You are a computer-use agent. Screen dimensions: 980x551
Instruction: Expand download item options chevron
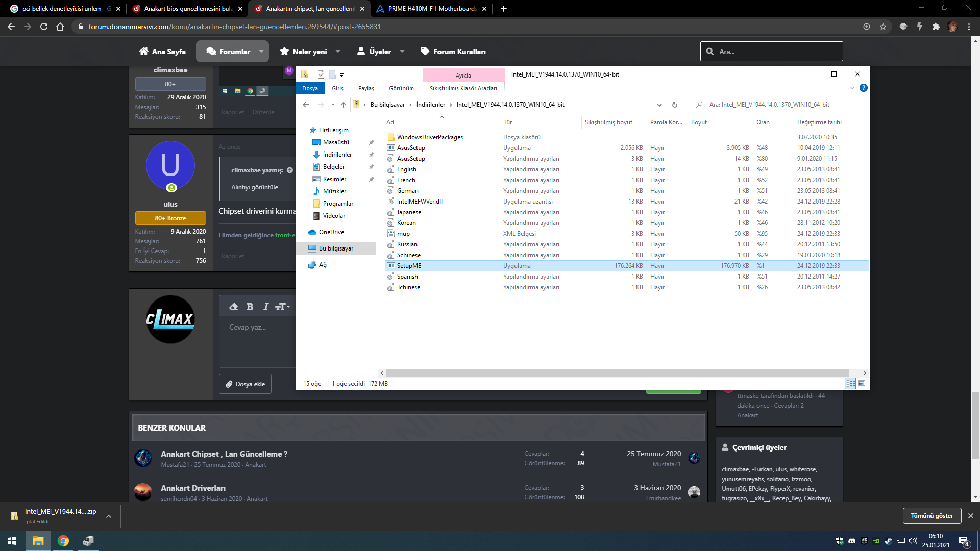109,516
